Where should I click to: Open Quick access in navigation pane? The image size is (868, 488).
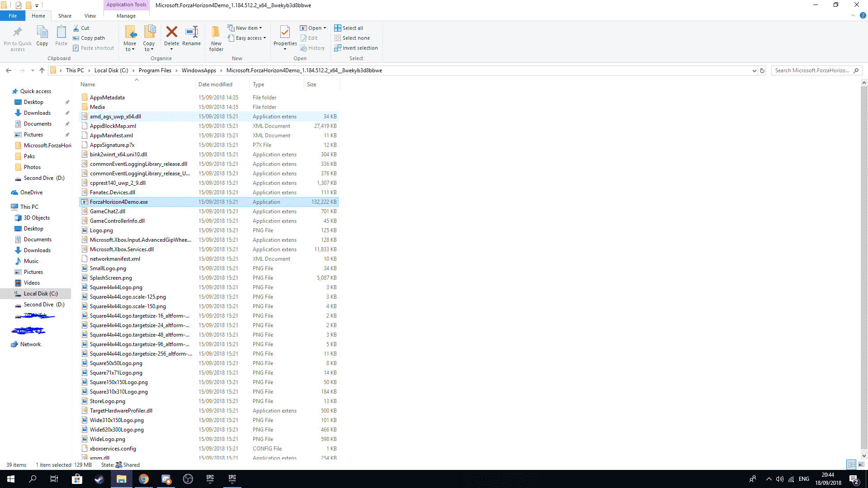(36, 91)
